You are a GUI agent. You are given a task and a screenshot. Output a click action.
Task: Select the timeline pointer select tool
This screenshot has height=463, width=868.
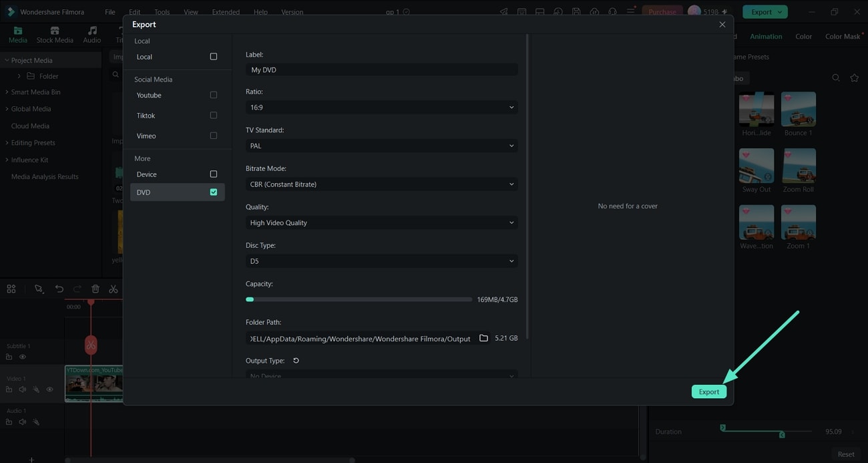tap(39, 289)
